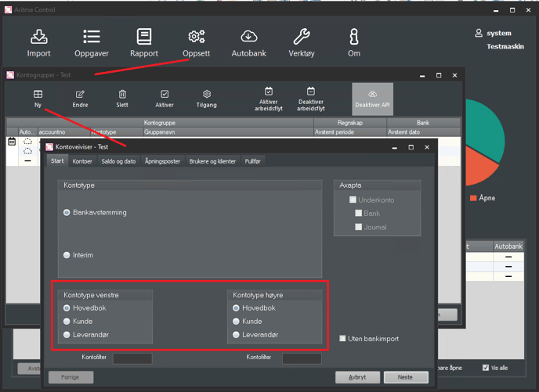Click the Neste button
This screenshot has width=539, height=392.
[405, 377]
